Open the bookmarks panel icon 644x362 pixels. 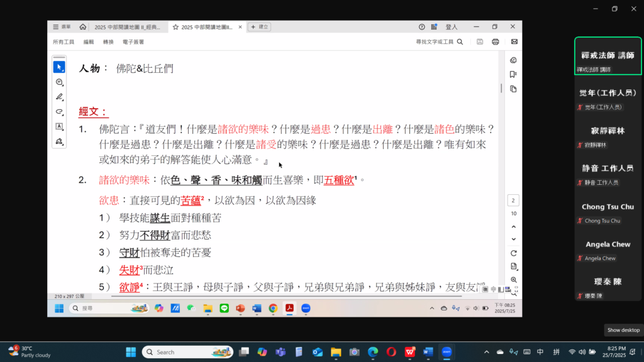point(513,75)
